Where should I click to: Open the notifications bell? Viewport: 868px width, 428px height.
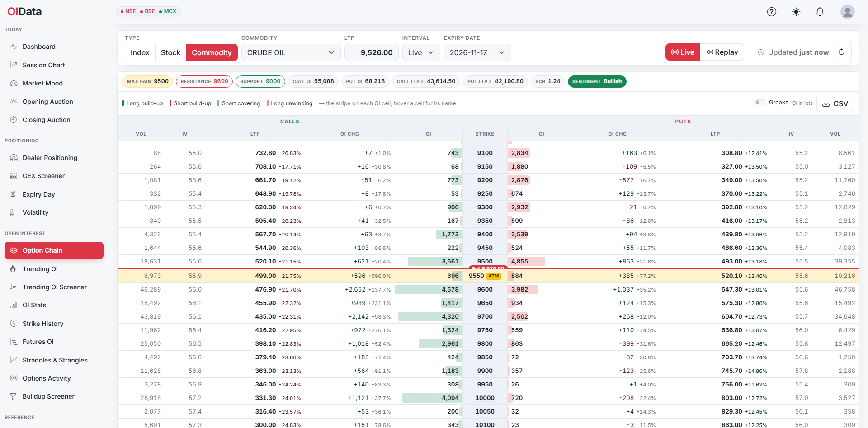click(820, 12)
